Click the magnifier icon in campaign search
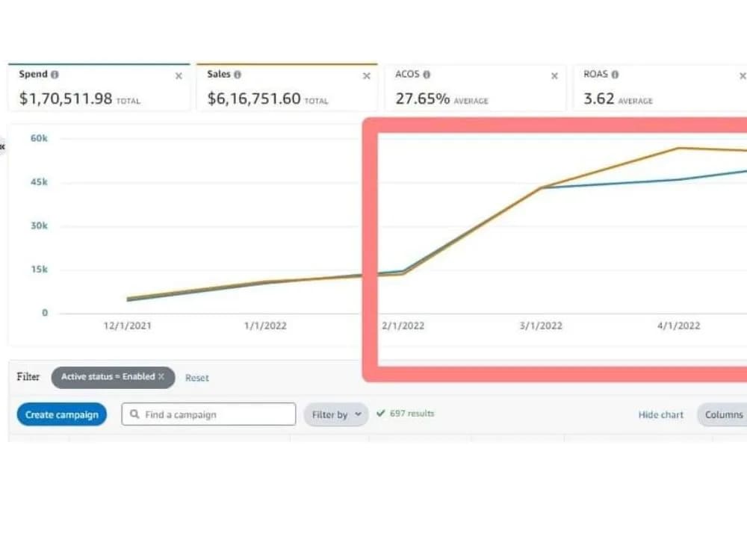This screenshot has height=560, width=747. tap(134, 414)
